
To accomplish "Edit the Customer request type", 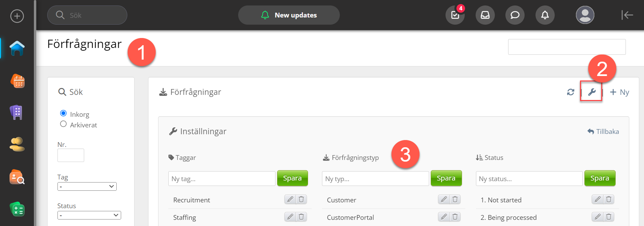I will (x=444, y=199).
